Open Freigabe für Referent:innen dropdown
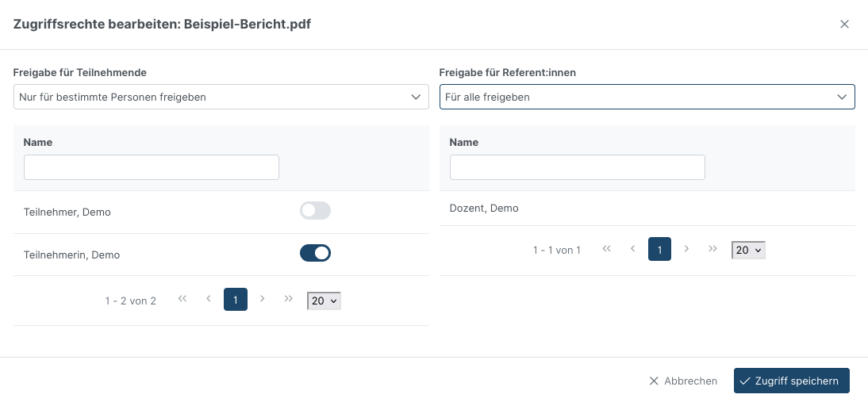The image size is (868, 402). coord(647,97)
